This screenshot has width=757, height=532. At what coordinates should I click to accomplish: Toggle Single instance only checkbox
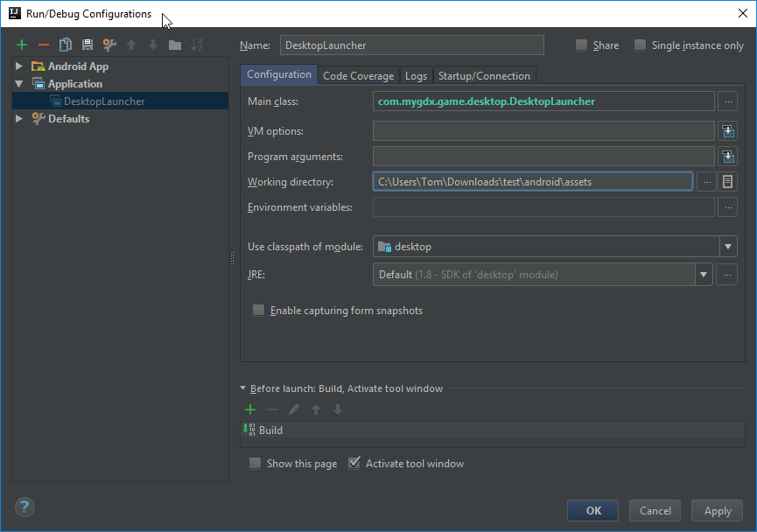[x=641, y=45]
